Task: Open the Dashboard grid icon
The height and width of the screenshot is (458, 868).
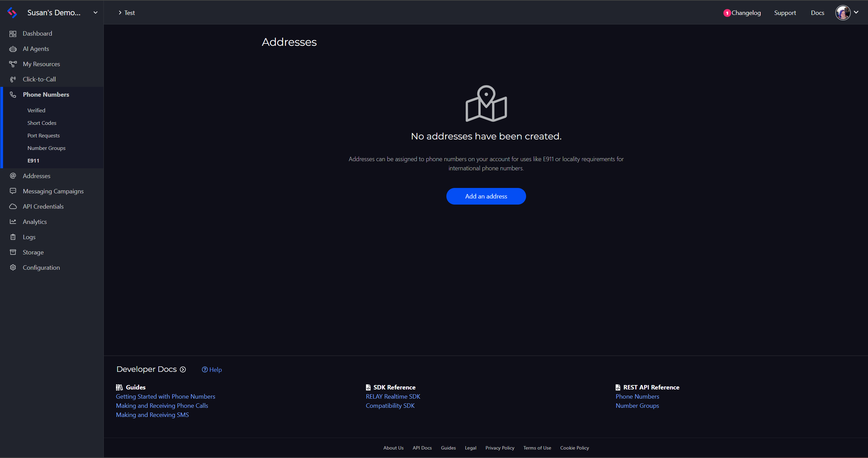Action: coord(13,34)
